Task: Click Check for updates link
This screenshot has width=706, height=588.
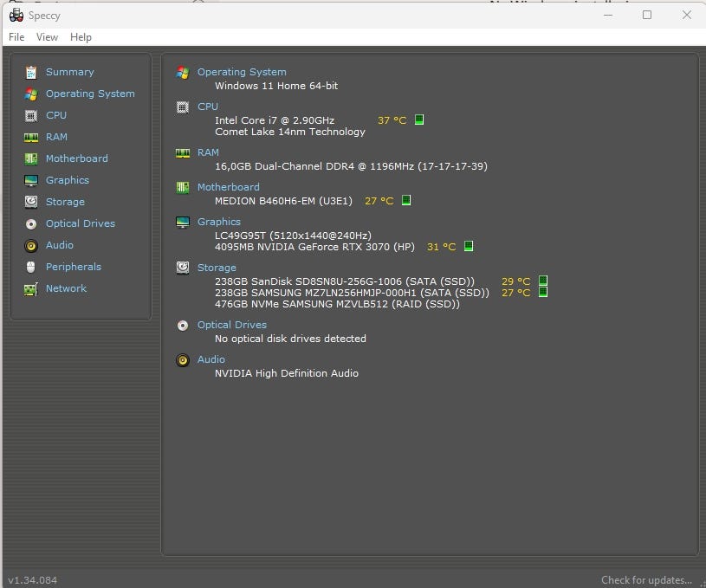Action: click(646, 580)
